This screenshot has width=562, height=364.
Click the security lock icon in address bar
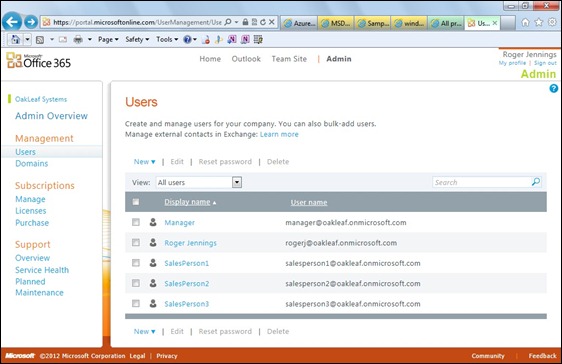pos(245,22)
